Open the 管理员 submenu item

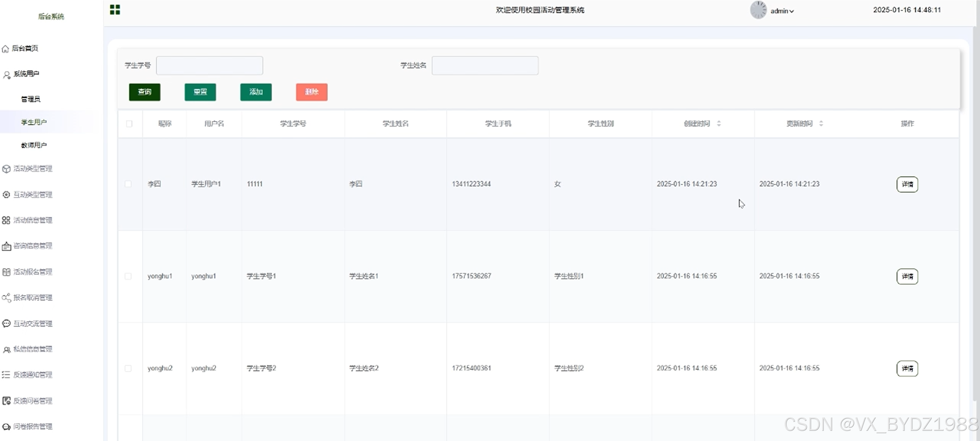tap(31, 99)
